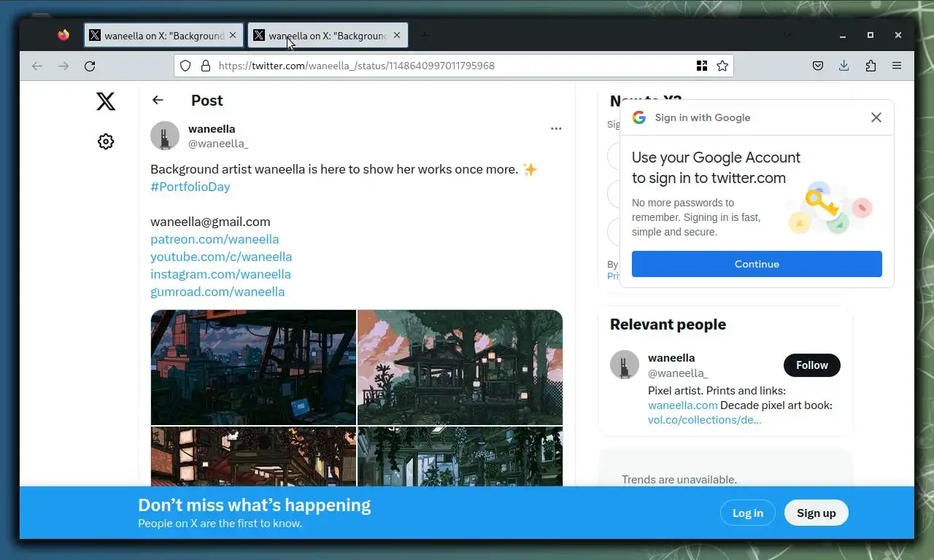This screenshot has height=560, width=934.
Task: Open the Extensions puzzle icon
Action: point(871,66)
